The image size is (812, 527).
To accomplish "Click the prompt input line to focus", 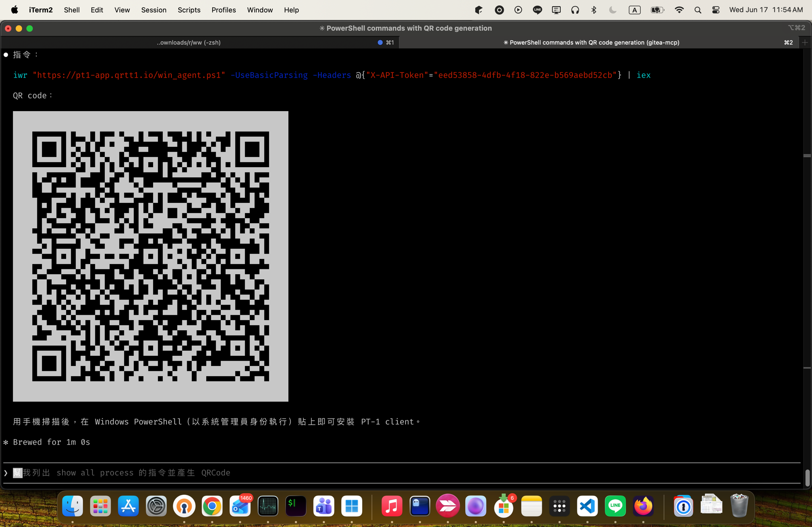I will (402, 473).
